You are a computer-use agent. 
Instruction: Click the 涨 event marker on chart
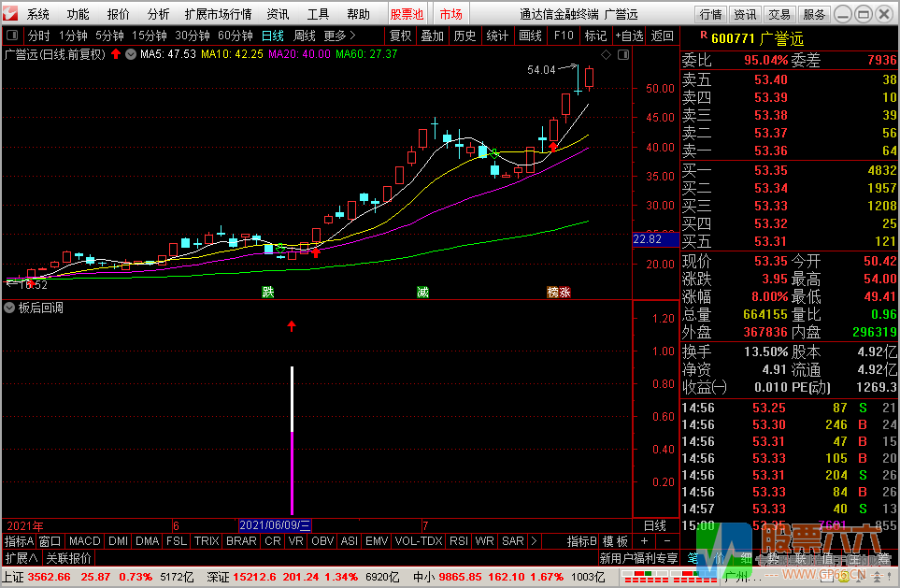tap(565, 293)
